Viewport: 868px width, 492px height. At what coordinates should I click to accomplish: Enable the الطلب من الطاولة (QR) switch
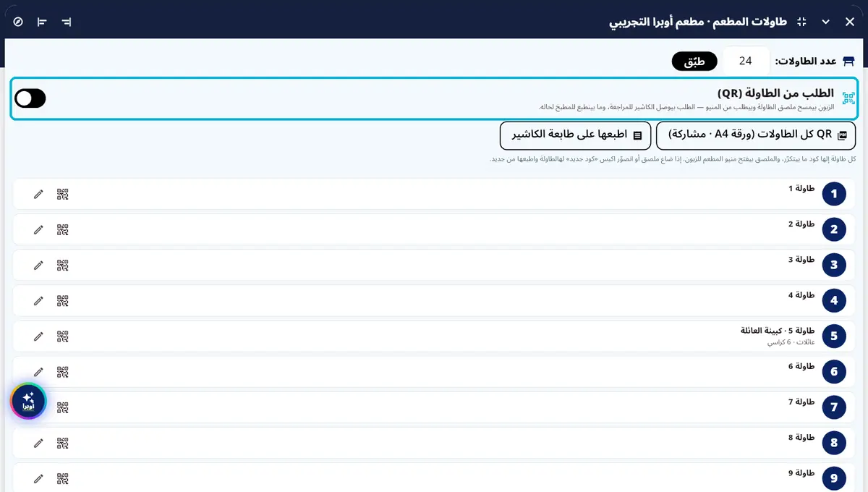[30, 98]
